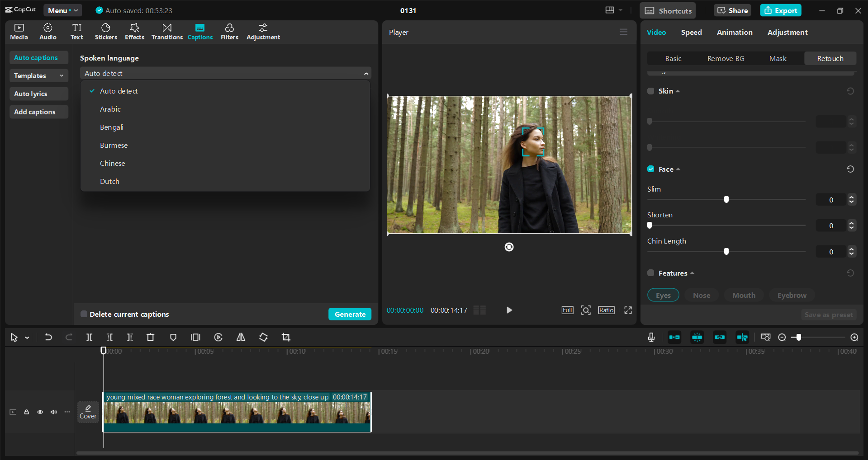
Task: Uncheck the Face retouch checkbox
Action: (650, 169)
